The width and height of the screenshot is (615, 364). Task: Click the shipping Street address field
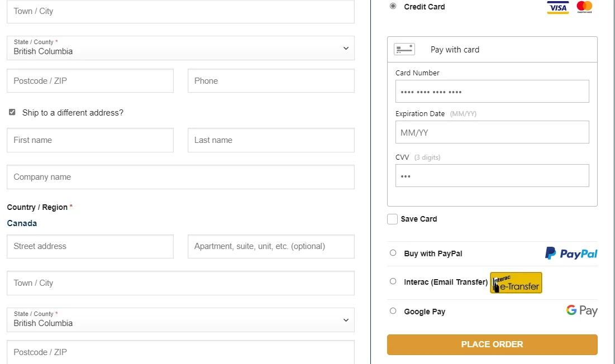[x=90, y=246]
